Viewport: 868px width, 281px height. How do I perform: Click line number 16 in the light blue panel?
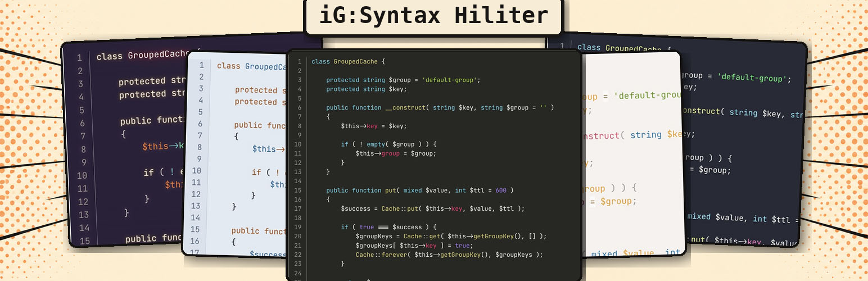(x=195, y=241)
